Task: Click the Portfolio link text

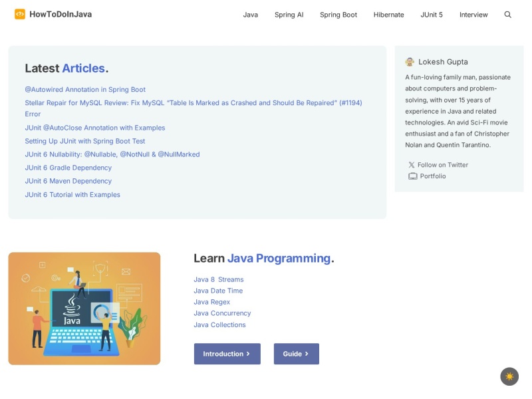Action: [433, 176]
